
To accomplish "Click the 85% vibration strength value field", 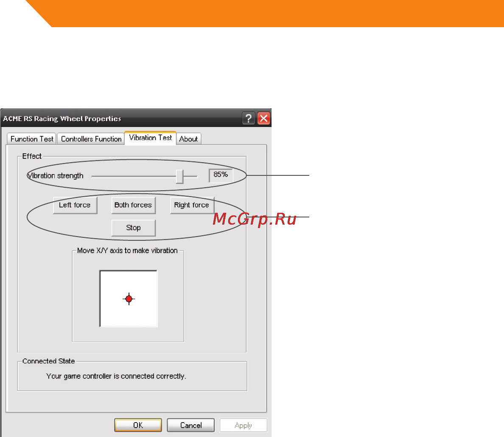I will click(221, 175).
